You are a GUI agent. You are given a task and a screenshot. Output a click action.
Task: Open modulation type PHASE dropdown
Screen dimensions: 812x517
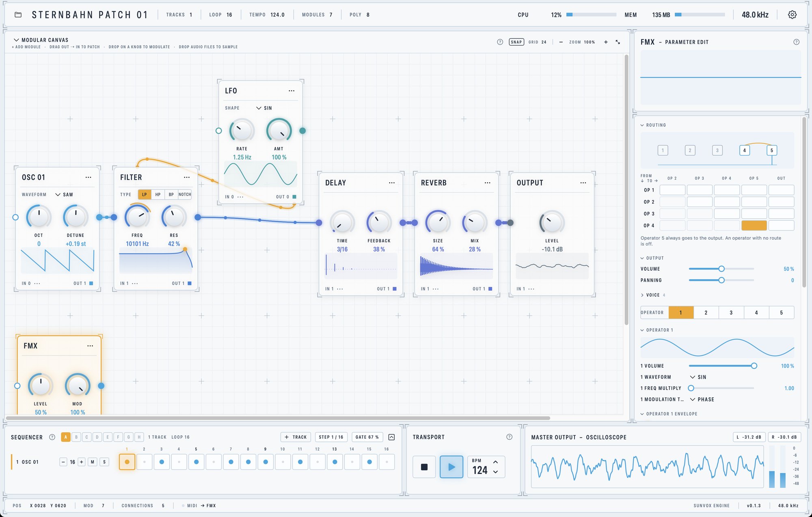click(x=702, y=399)
